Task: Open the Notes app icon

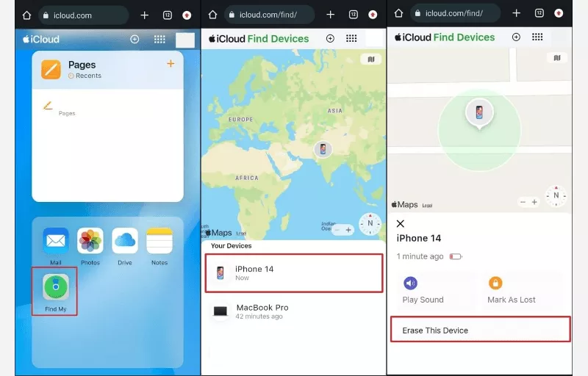Action: click(x=159, y=241)
